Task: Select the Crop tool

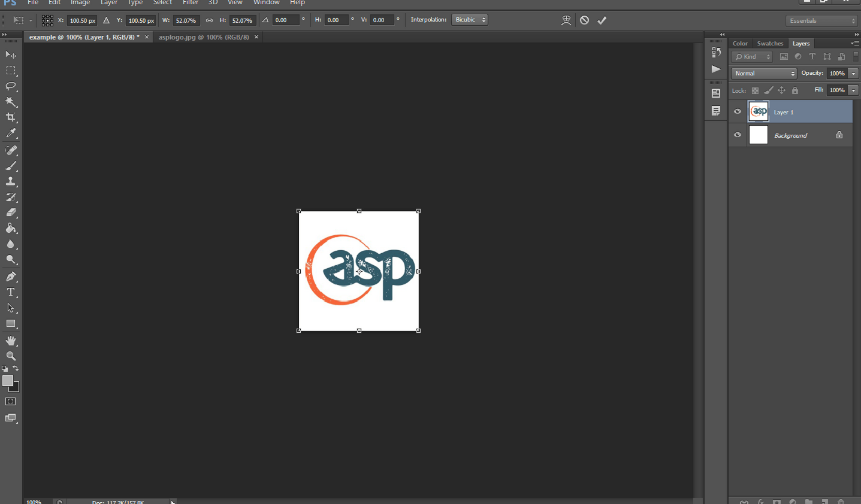Action: point(11,117)
